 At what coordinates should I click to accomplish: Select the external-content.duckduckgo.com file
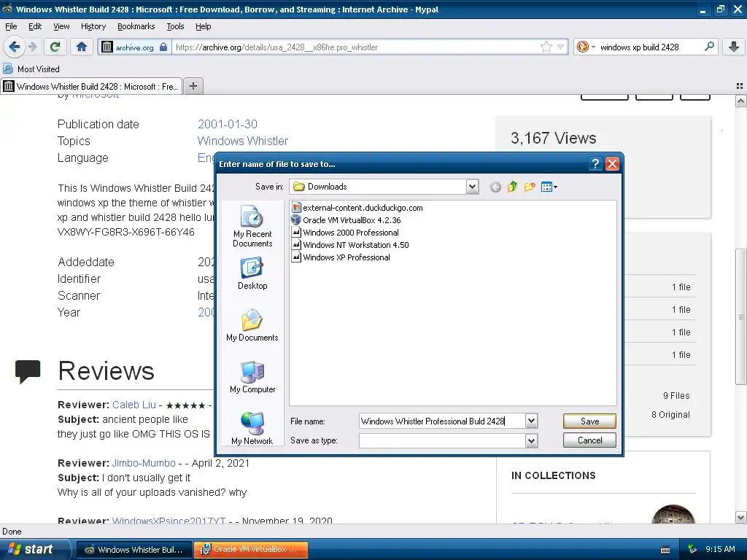pyautogui.click(x=357, y=208)
